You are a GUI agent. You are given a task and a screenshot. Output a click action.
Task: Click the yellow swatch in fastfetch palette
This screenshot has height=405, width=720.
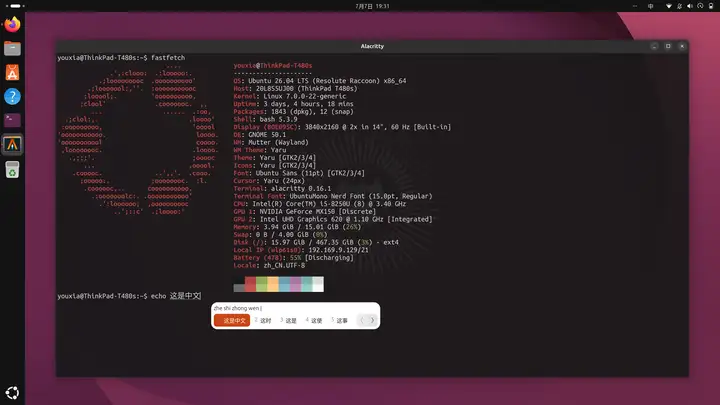273,284
